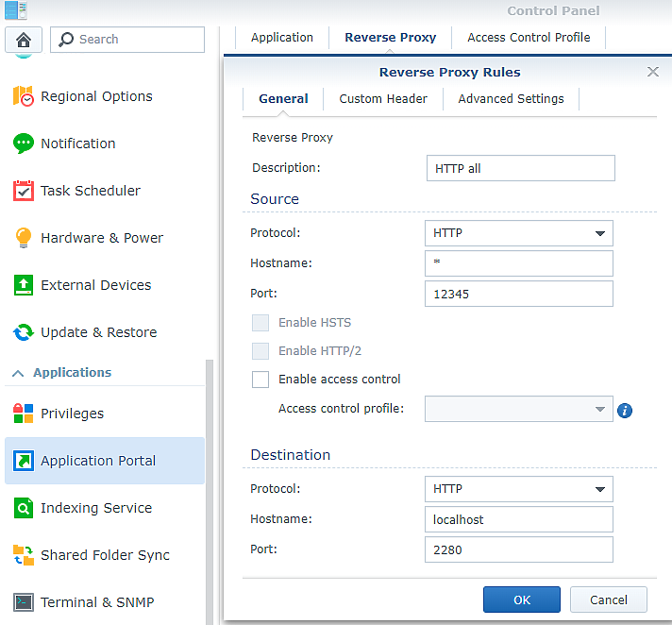
Task: Switch to Custom Header tab
Action: (x=383, y=98)
